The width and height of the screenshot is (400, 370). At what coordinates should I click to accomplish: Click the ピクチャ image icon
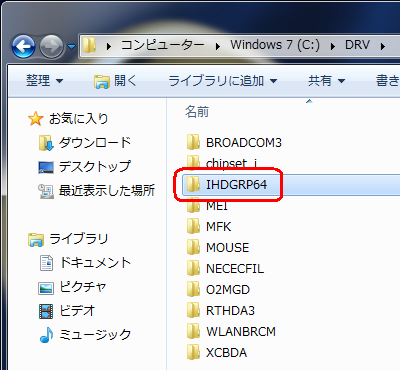click(46, 288)
